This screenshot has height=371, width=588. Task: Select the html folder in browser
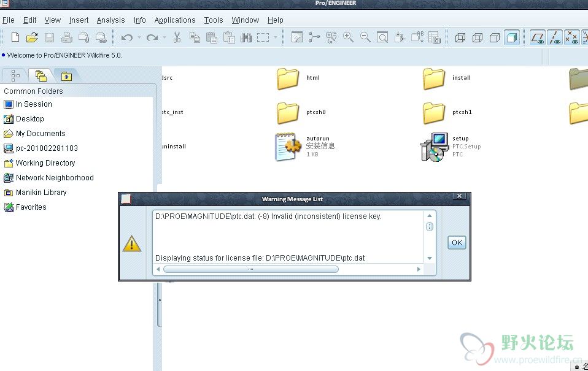click(x=298, y=78)
